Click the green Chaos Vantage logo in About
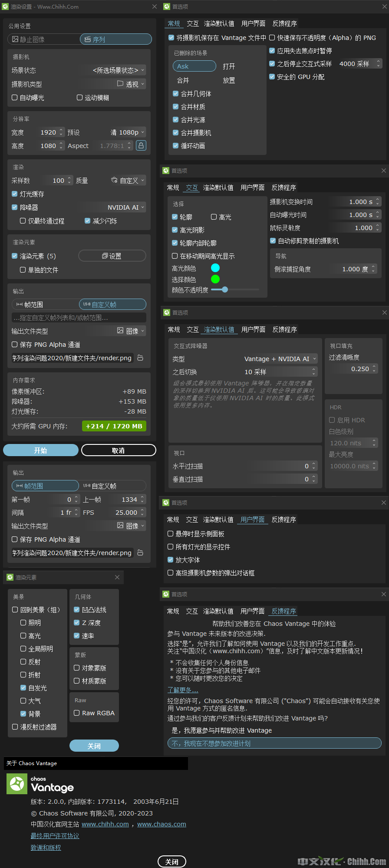The image size is (389, 868). [x=17, y=784]
